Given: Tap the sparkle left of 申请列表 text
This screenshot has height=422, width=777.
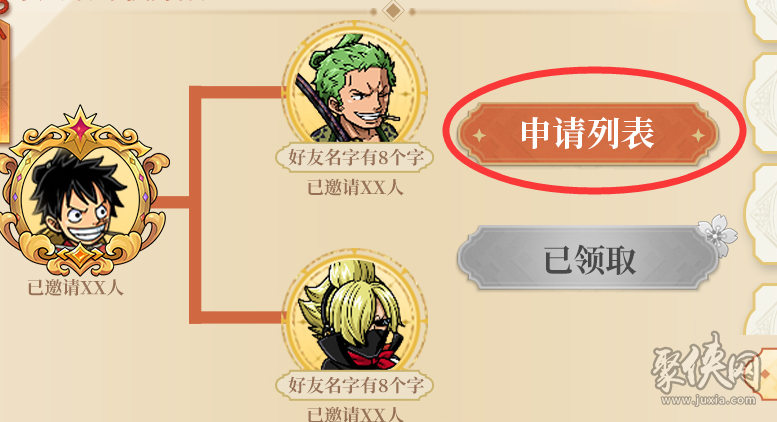Looking at the screenshot, I should coord(479,135).
